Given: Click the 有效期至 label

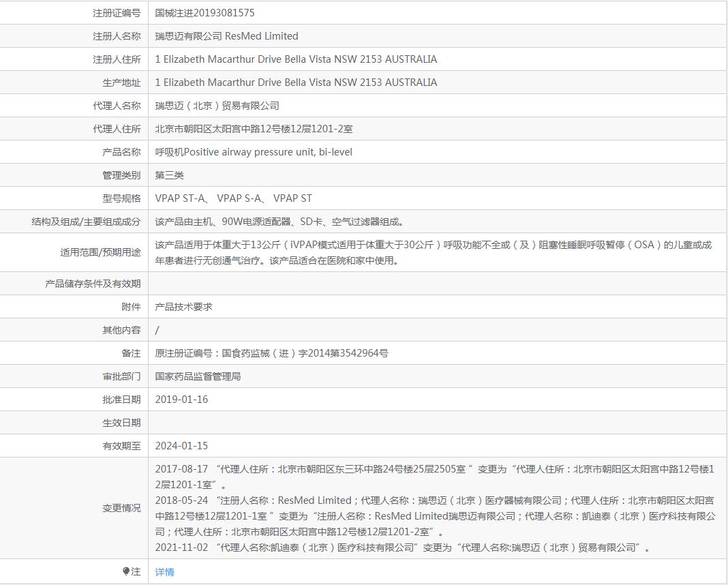Looking at the screenshot, I should [x=121, y=446].
